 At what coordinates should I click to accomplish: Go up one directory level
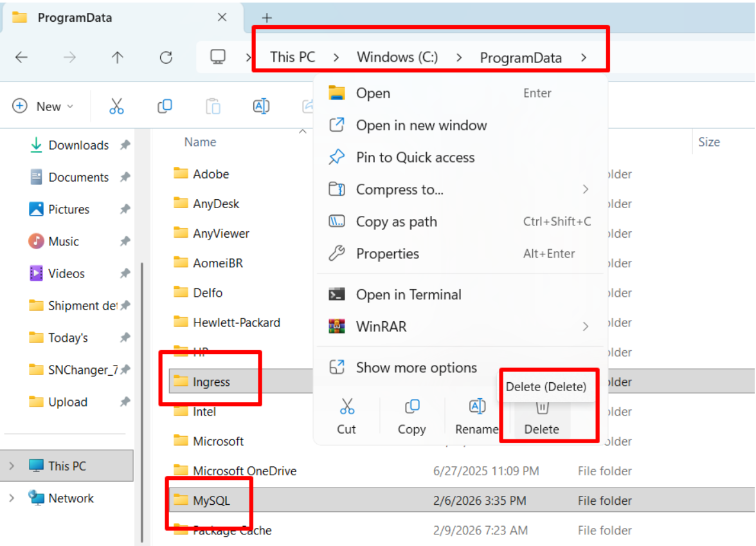[x=117, y=57]
